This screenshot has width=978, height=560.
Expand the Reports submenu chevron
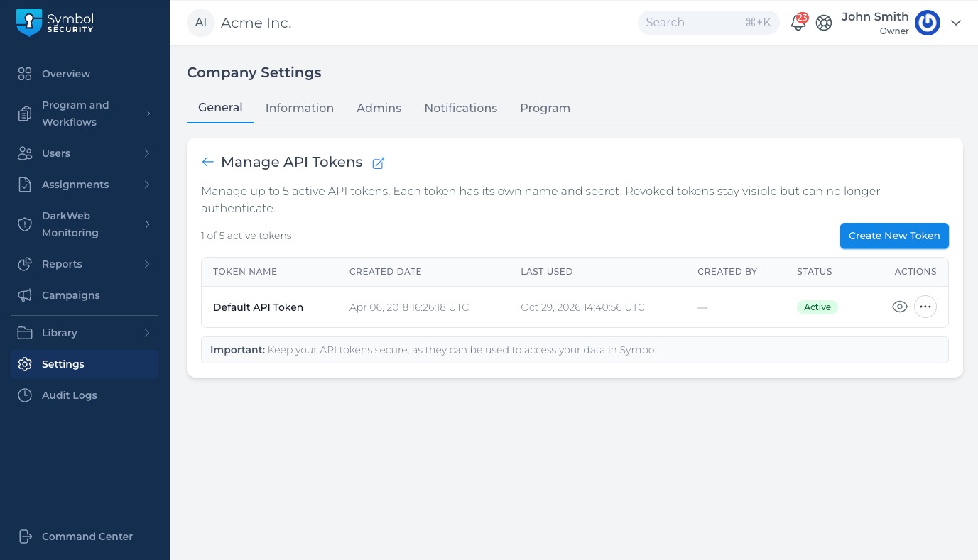(148, 264)
